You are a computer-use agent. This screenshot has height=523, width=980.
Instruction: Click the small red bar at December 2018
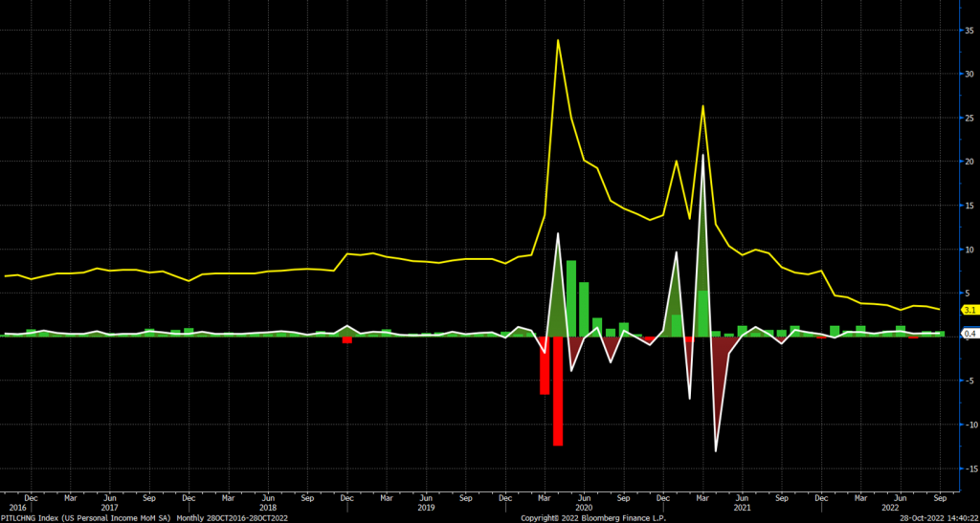pos(347,339)
